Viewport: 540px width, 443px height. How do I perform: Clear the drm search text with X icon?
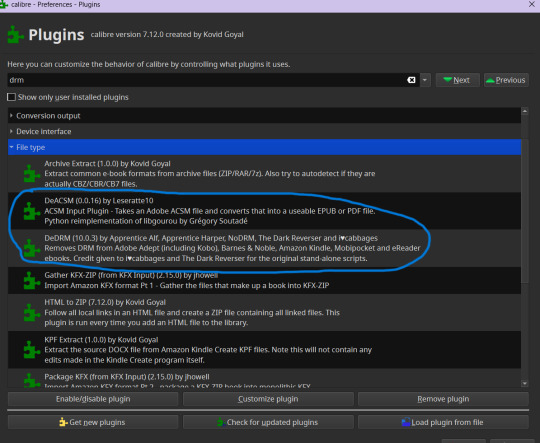[411, 80]
